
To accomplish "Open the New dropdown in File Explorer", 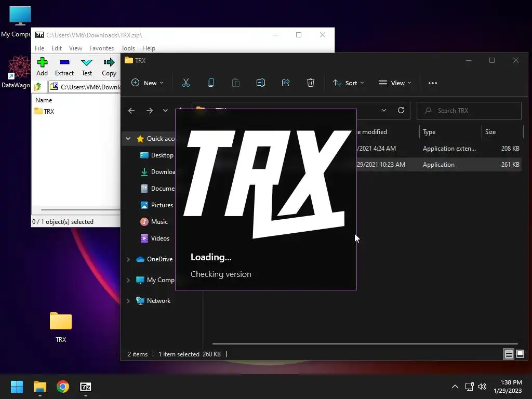I will coord(147,83).
